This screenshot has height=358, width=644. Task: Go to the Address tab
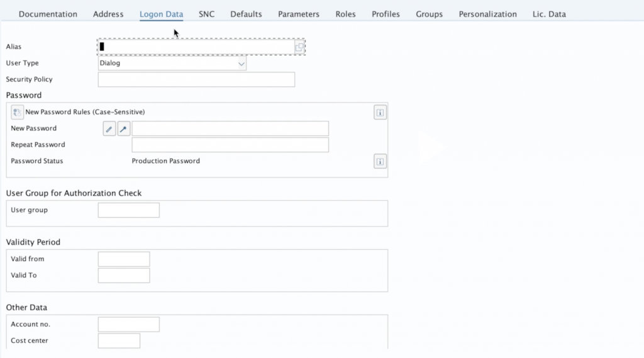[x=108, y=14]
